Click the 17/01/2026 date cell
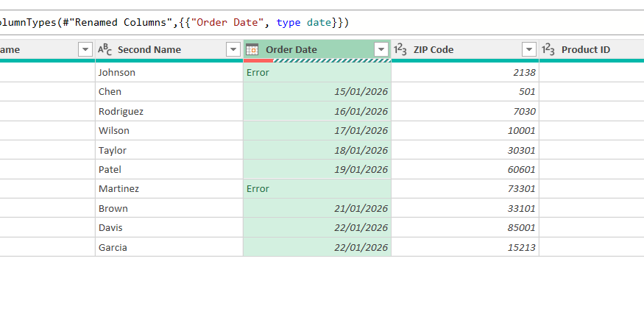The height and width of the screenshot is (331, 644). pyautogui.click(x=317, y=131)
